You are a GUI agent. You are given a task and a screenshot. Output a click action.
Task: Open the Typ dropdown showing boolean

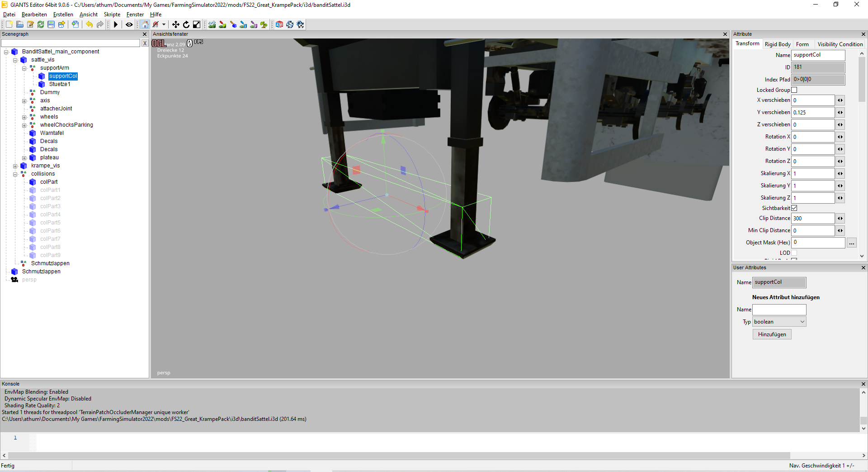[x=779, y=322]
